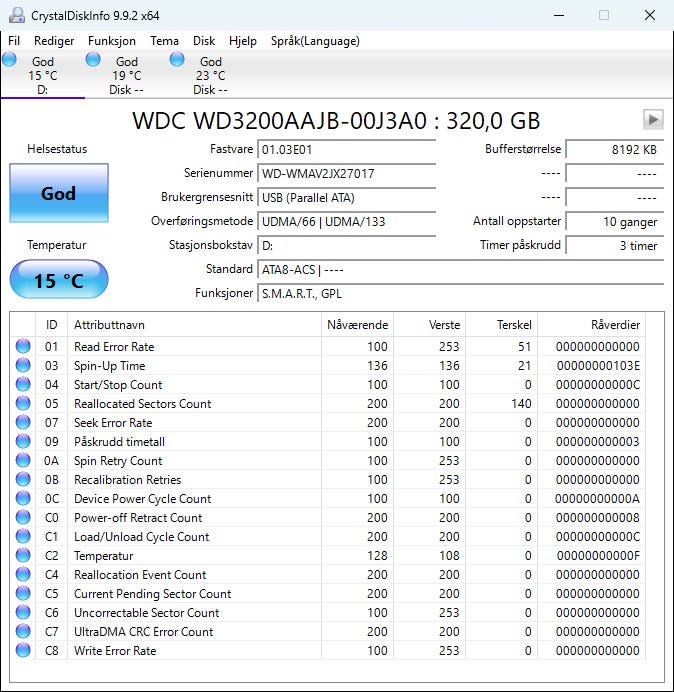Viewport: 674px width, 692px height.
Task: Open the Funksjon menu
Action: click(x=112, y=41)
